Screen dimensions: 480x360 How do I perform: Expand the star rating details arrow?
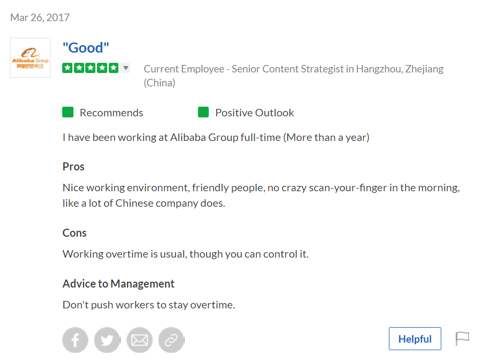pyautogui.click(x=126, y=68)
